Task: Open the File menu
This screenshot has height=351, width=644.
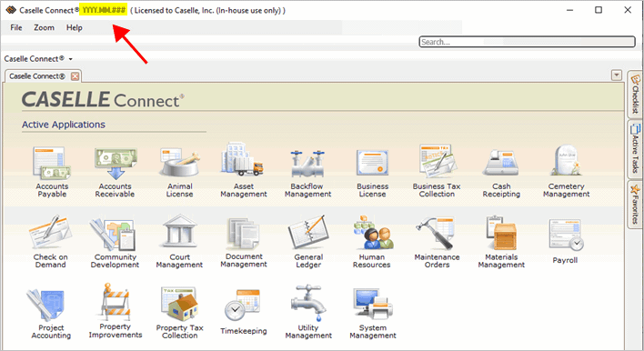Action: [16, 27]
